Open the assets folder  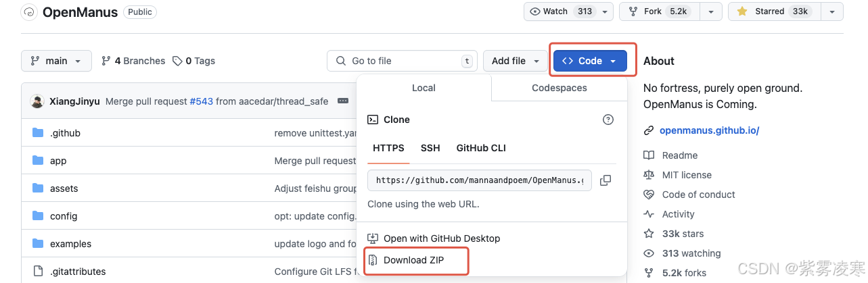point(64,188)
